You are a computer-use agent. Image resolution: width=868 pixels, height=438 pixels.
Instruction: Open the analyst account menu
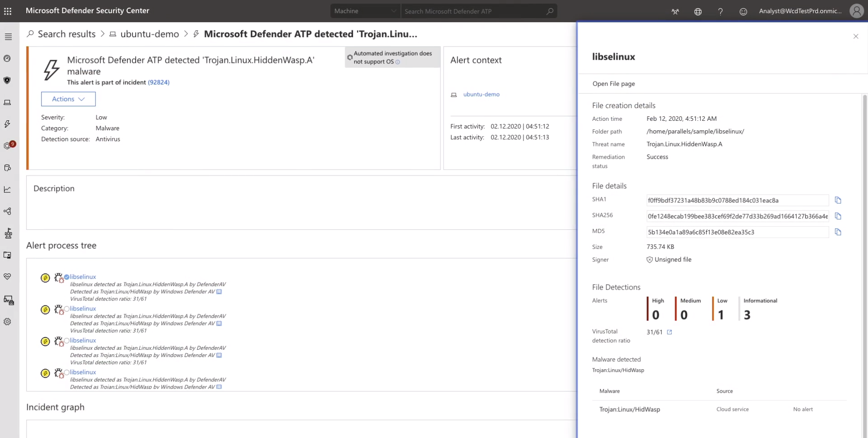856,11
